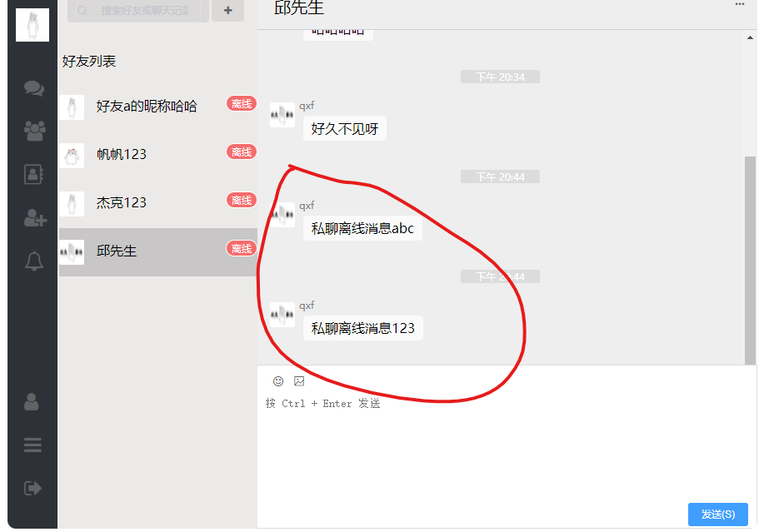Open the group chats sidebar icon
The image size is (769, 532).
pos(34,131)
